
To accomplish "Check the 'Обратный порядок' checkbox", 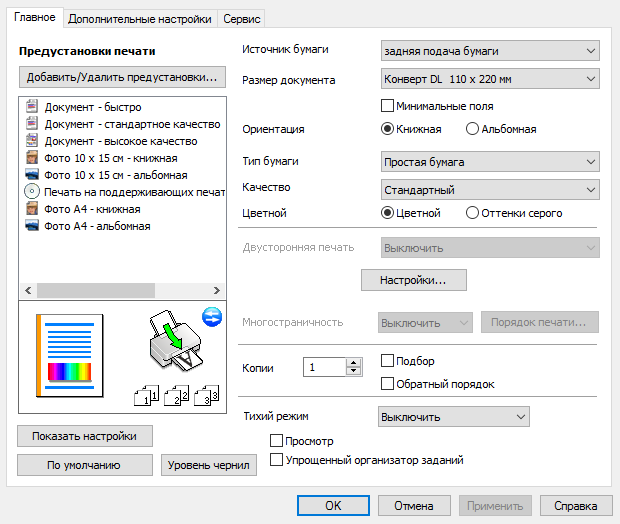I will coord(387,384).
